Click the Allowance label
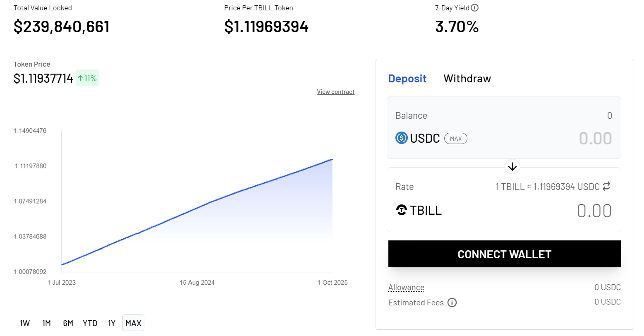 click(x=406, y=288)
